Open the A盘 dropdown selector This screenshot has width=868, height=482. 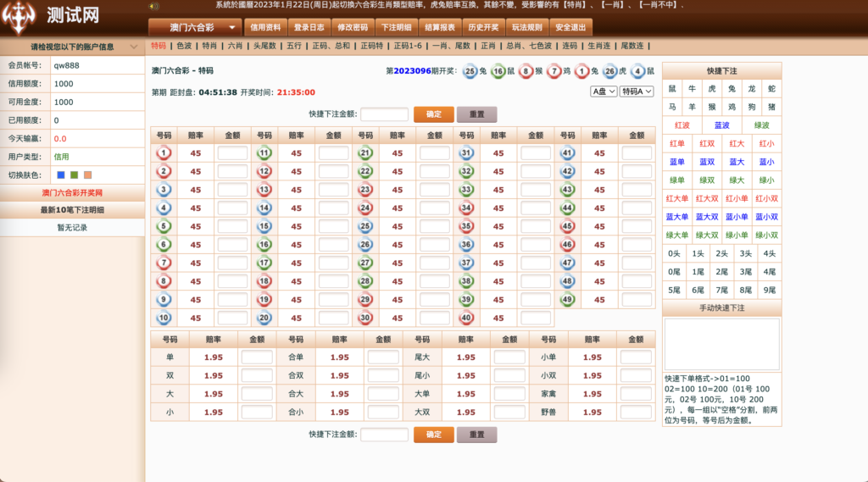point(604,91)
